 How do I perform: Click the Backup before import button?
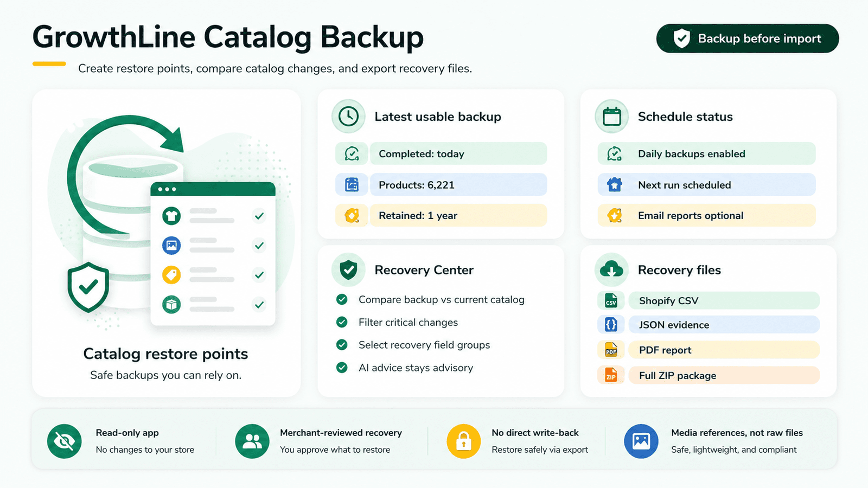[x=748, y=38]
